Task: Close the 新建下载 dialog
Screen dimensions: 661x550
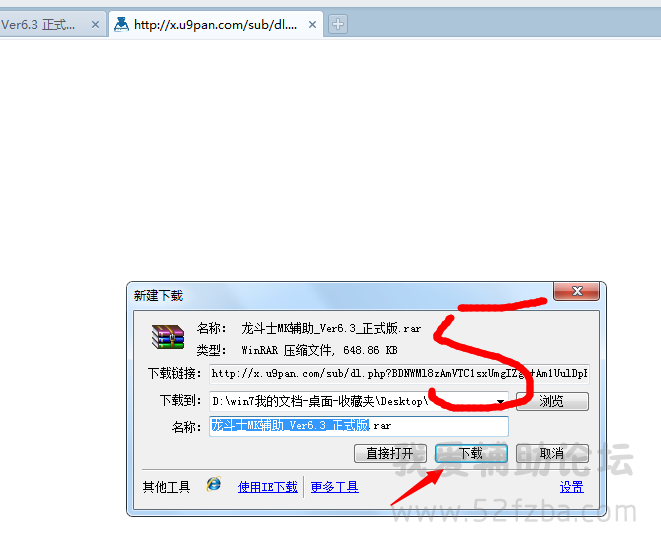Action: point(576,291)
